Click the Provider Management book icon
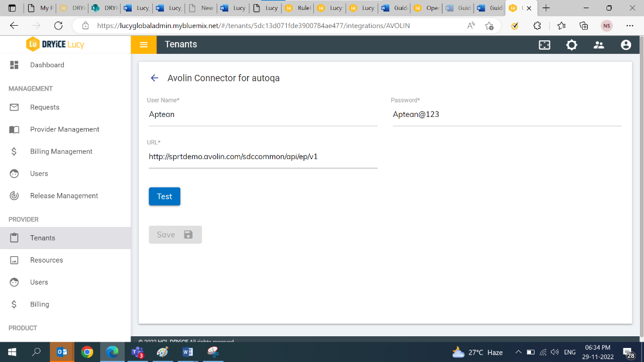Screen dimensions: 644x362 click(x=15, y=129)
